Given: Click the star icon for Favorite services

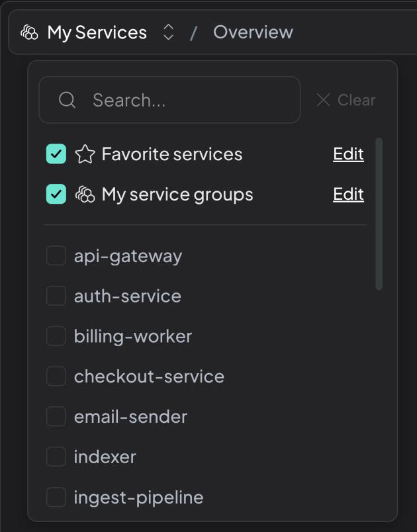Looking at the screenshot, I should [85, 154].
